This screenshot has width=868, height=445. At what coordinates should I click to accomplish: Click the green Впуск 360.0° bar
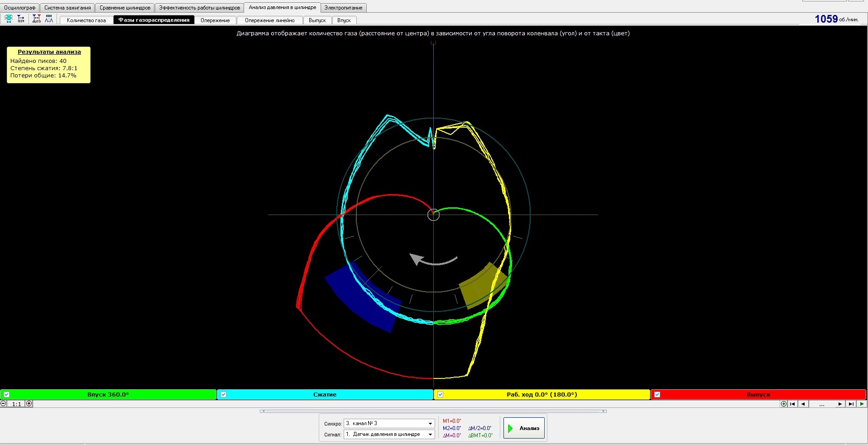[x=108, y=394]
